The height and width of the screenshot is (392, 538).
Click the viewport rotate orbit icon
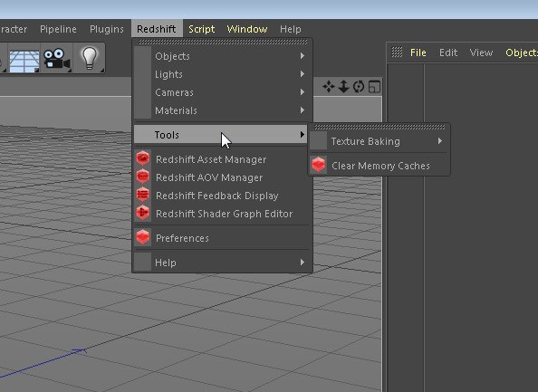click(359, 86)
